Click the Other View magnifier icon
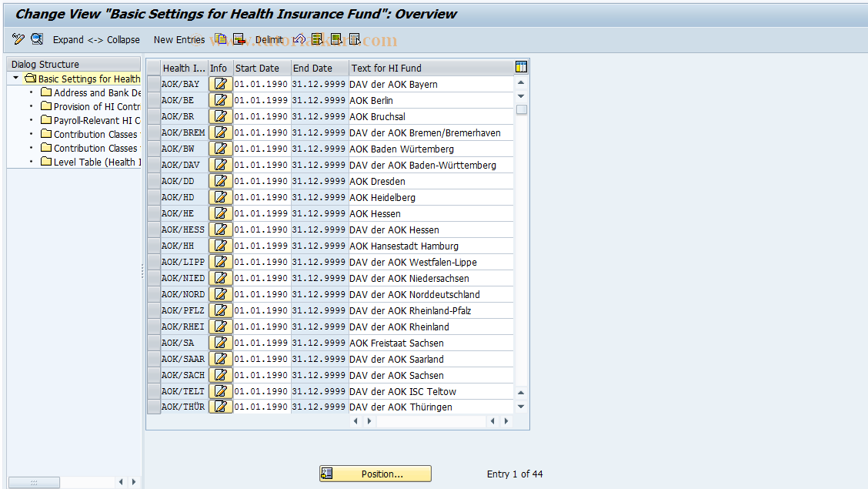This screenshot has height=489, width=868. [x=37, y=39]
